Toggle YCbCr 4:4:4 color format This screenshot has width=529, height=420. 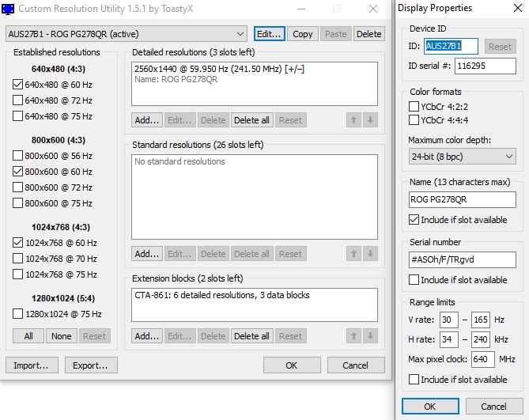(x=414, y=120)
